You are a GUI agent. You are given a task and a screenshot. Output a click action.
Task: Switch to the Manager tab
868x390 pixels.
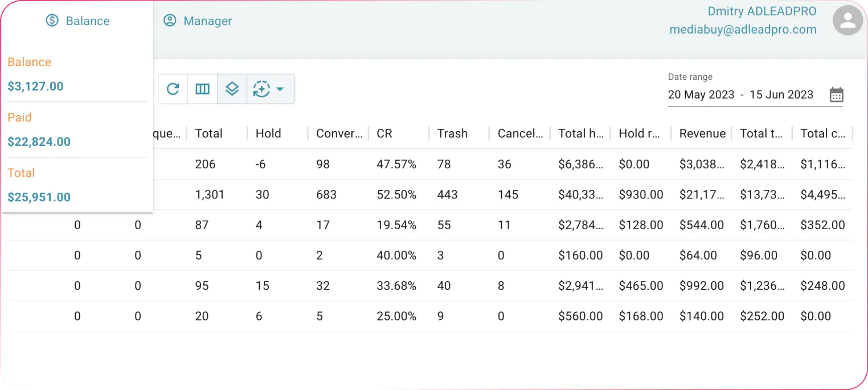(x=207, y=21)
